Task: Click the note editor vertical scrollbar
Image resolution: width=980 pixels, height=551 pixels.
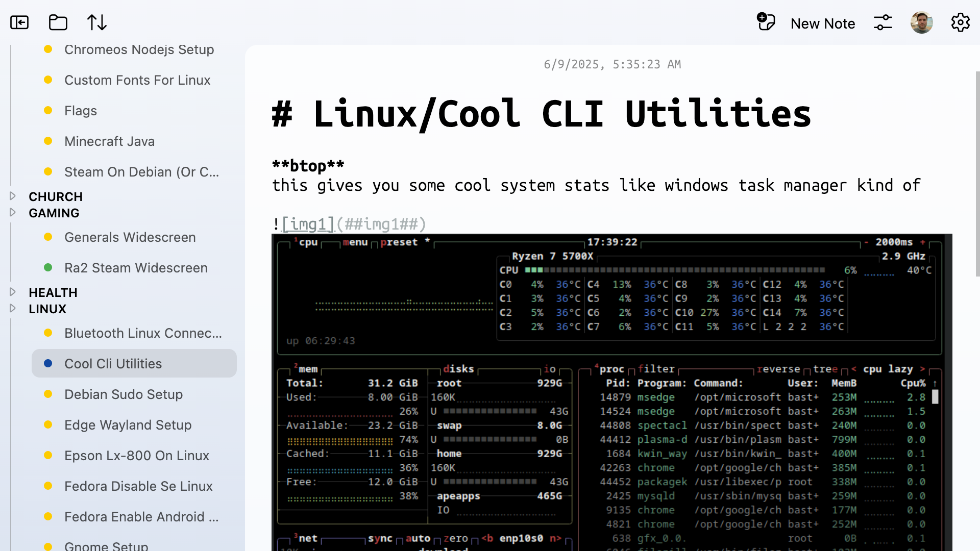Action: [977, 173]
